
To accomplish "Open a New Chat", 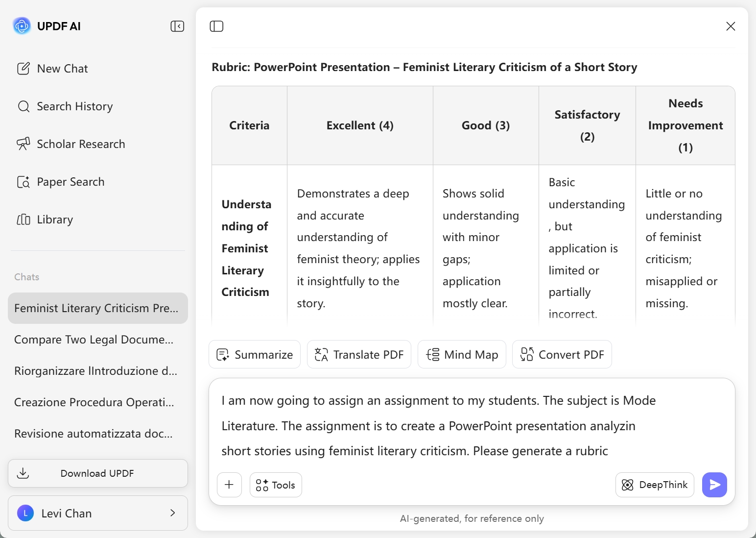I will tap(62, 68).
